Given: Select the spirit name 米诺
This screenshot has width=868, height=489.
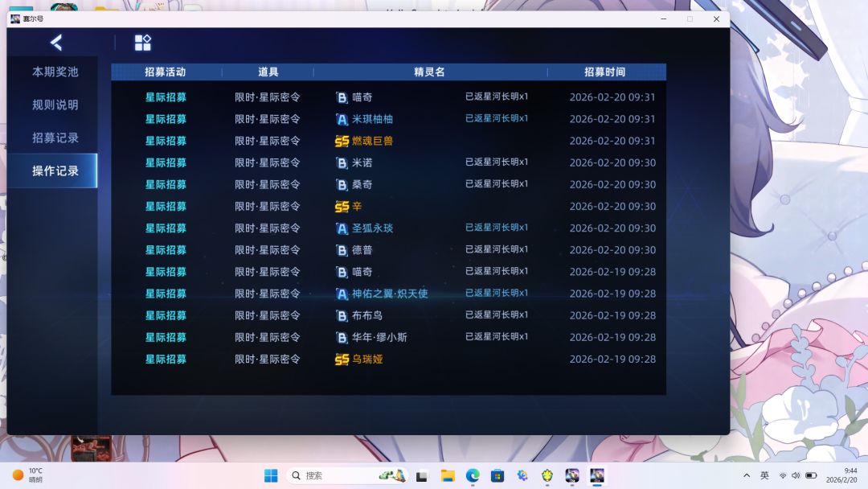Looking at the screenshot, I should 362,162.
